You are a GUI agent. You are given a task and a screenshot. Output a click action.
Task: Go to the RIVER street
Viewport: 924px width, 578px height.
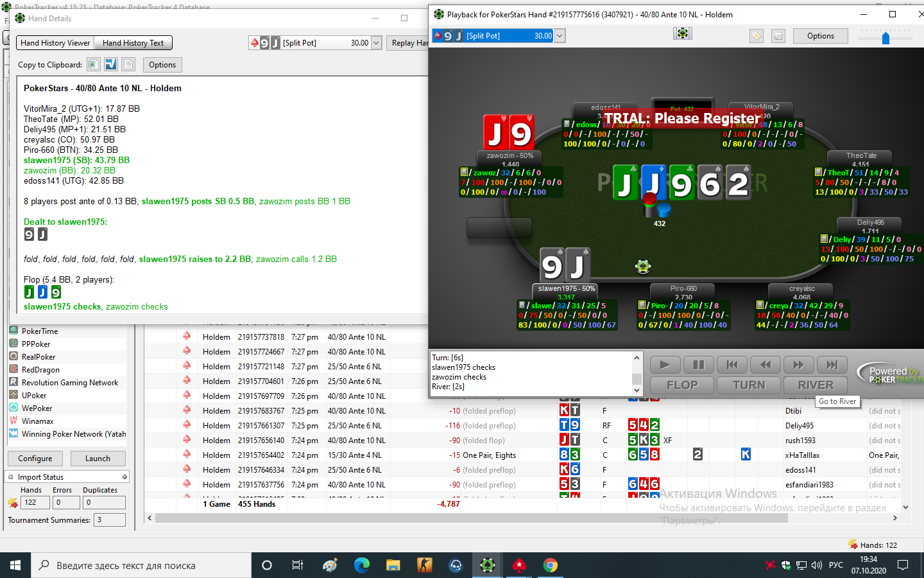coord(816,385)
